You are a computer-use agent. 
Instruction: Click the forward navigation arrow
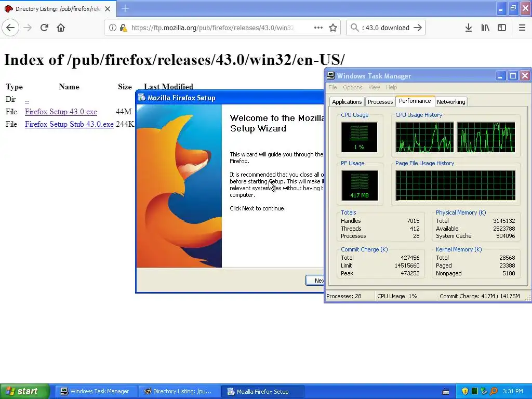pos(28,28)
